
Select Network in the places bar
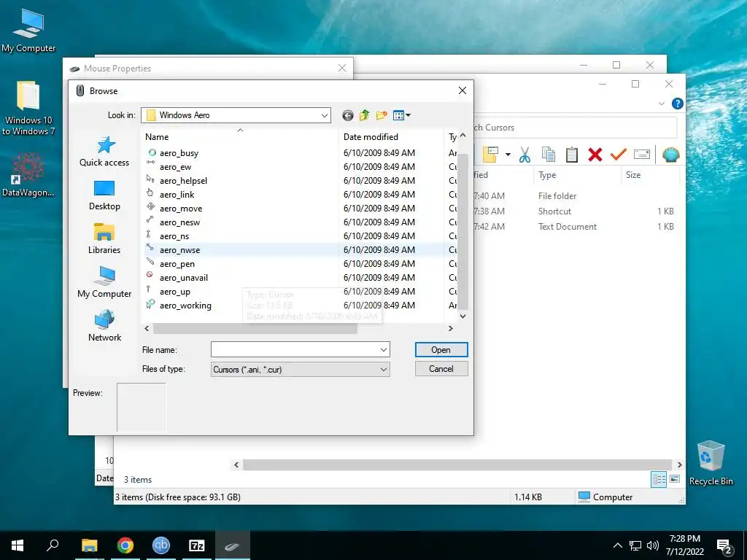tap(104, 326)
